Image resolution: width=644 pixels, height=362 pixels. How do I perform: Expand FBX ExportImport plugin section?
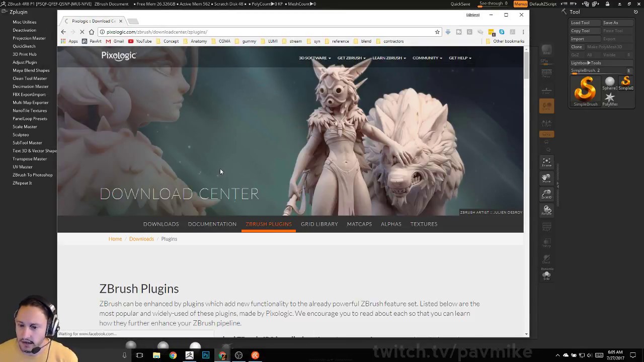tap(29, 95)
